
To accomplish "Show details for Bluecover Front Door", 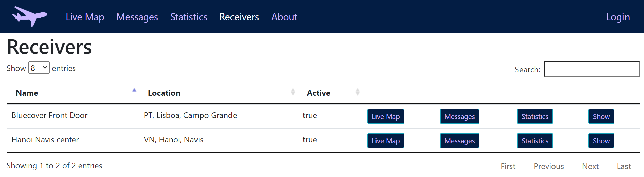I will [x=601, y=116].
